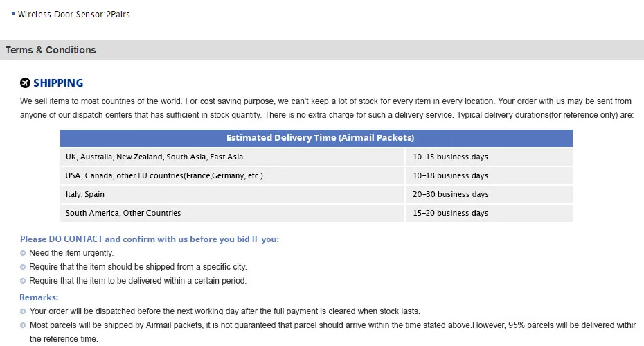The width and height of the screenshot is (644, 346).
Task: Click the bullet icon before 'shipped from a specific city'
Action: pyautogui.click(x=23, y=268)
